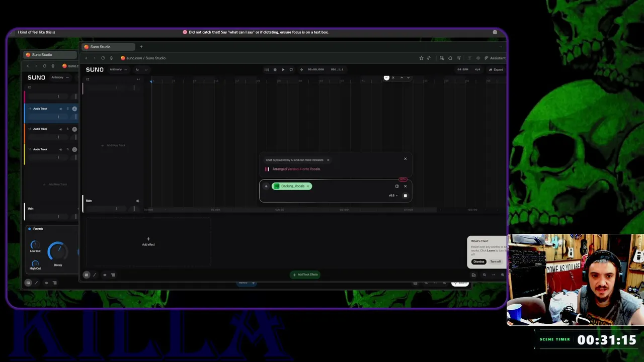Open the v5.5 model version dropdown

click(x=393, y=196)
